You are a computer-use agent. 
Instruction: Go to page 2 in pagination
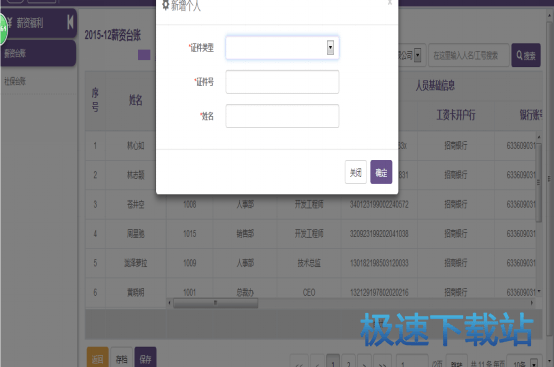tap(348, 361)
